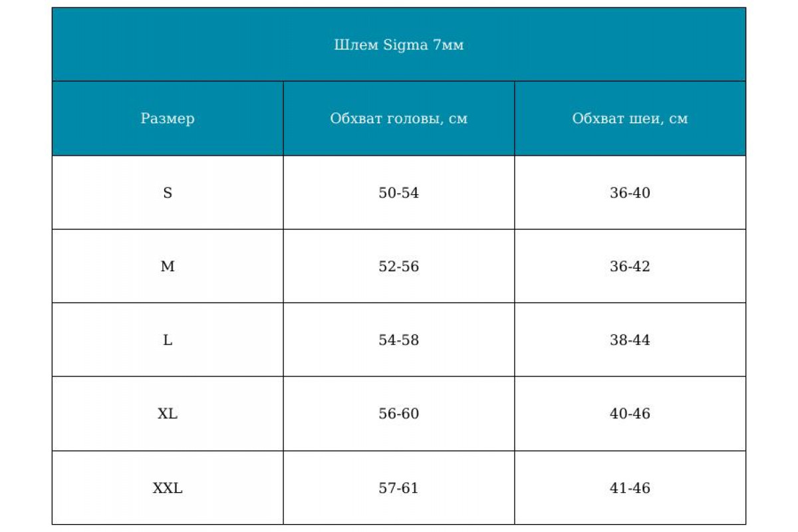Click the size XXL cell

[168, 488]
